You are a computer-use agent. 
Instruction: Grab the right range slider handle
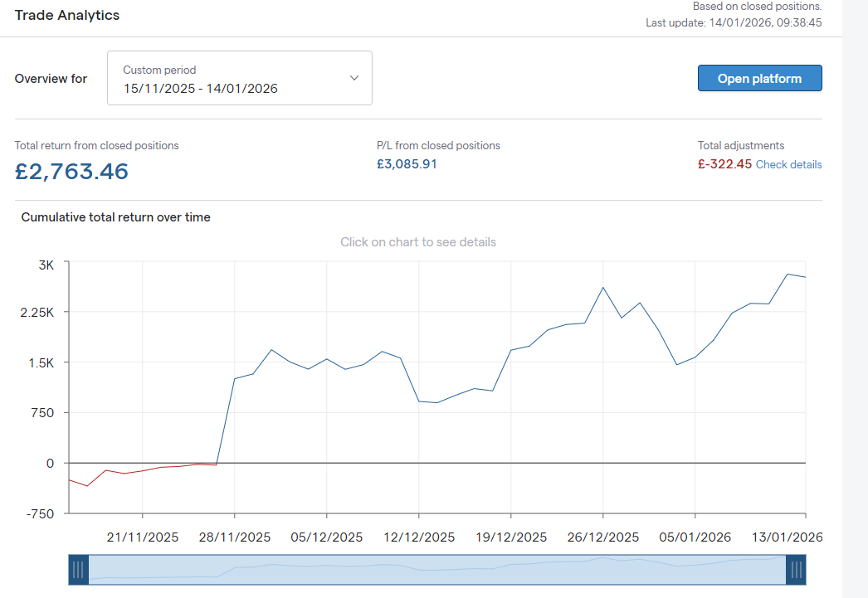pyautogui.click(x=796, y=569)
